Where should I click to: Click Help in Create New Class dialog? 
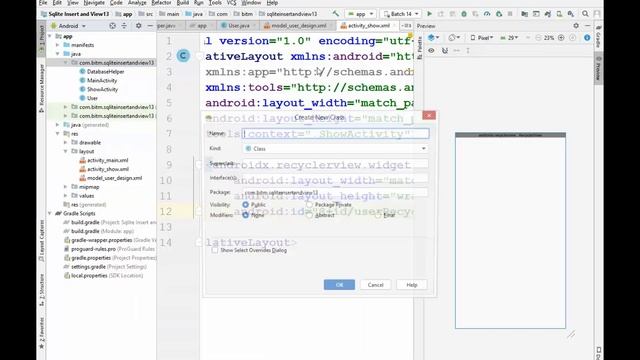[x=412, y=285]
